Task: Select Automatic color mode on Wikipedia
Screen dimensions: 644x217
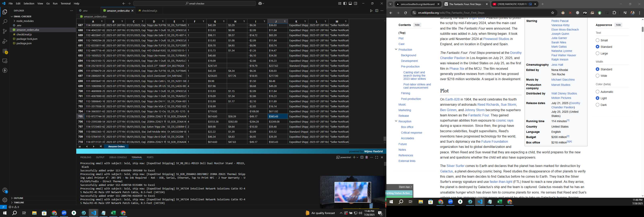Action: pyautogui.click(x=598, y=92)
